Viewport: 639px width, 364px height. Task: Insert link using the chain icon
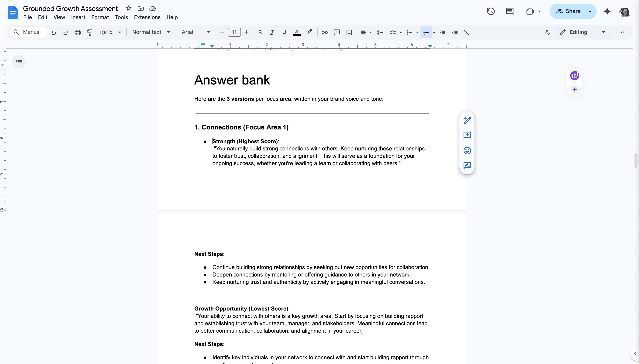(x=324, y=33)
